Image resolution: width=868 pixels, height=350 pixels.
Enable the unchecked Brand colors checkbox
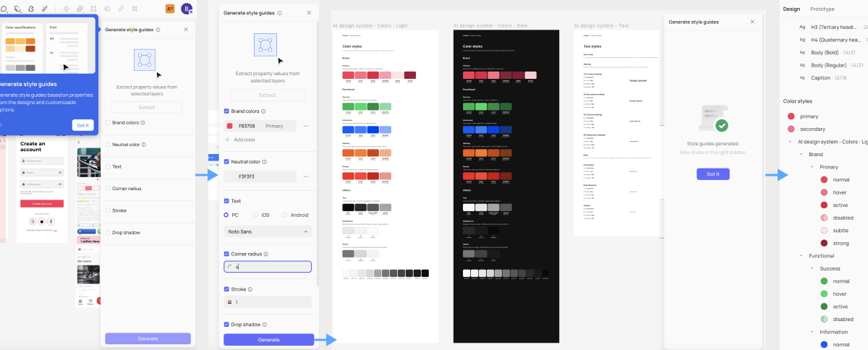pyautogui.click(x=109, y=123)
